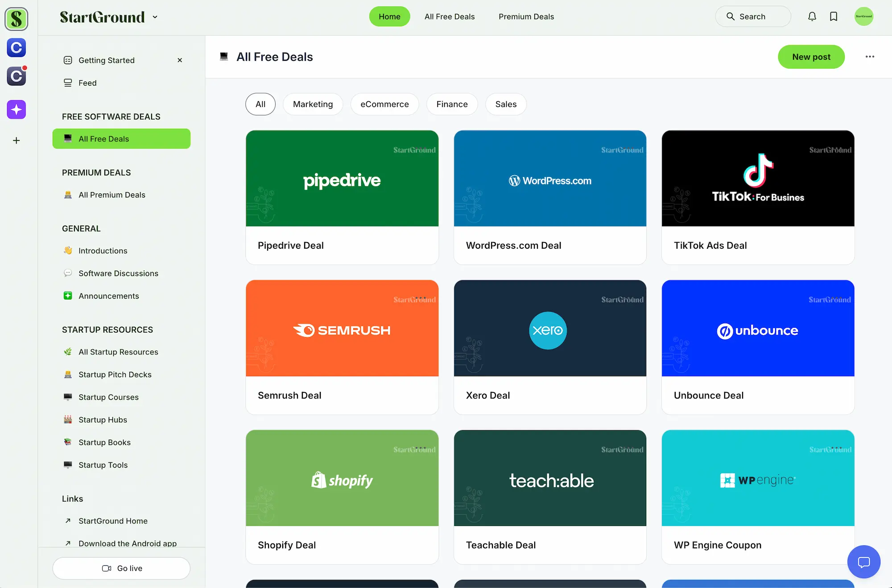This screenshot has width=892, height=588.
Task: Open Startup Courses
Action: [x=121, y=397]
